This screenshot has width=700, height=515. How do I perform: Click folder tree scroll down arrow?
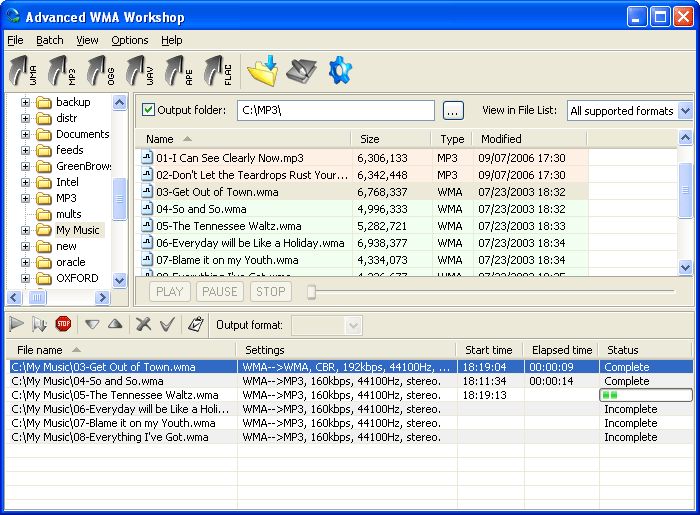(119, 281)
